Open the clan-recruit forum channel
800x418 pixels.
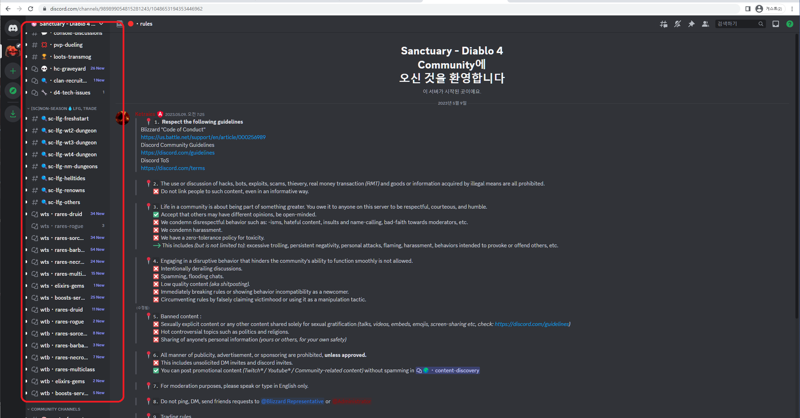(x=66, y=81)
